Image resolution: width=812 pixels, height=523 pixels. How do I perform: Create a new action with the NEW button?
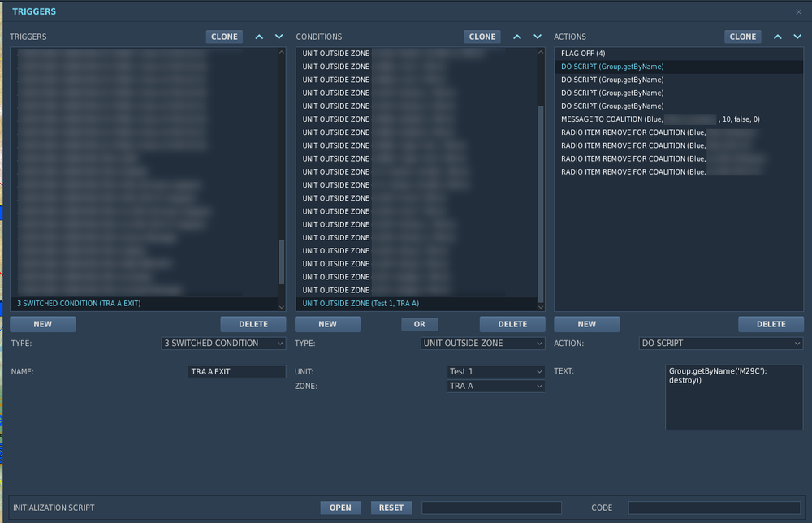click(x=586, y=324)
